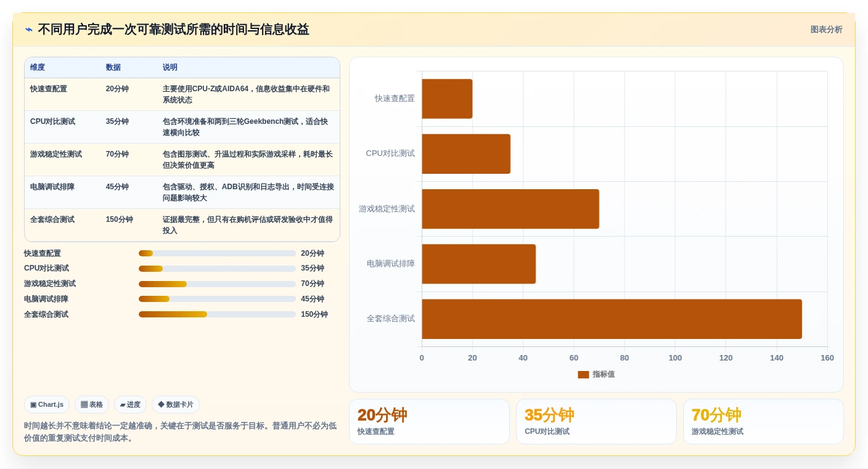Click the 全套综合测试 chart bar
The width and height of the screenshot is (868, 469).
[612, 319]
